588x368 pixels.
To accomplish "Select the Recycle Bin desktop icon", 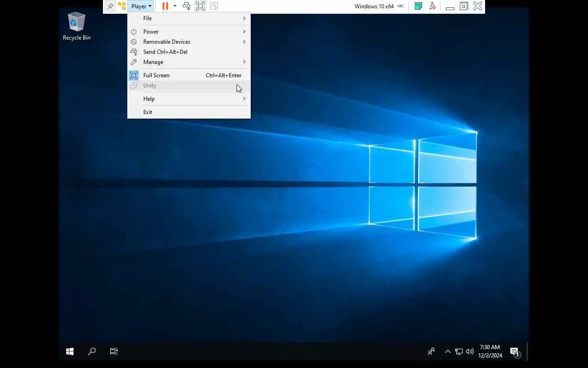I will [x=77, y=26].
